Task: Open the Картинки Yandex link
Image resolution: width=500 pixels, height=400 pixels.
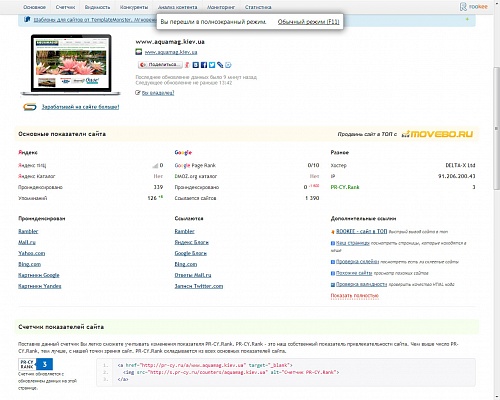Action: 40,286
